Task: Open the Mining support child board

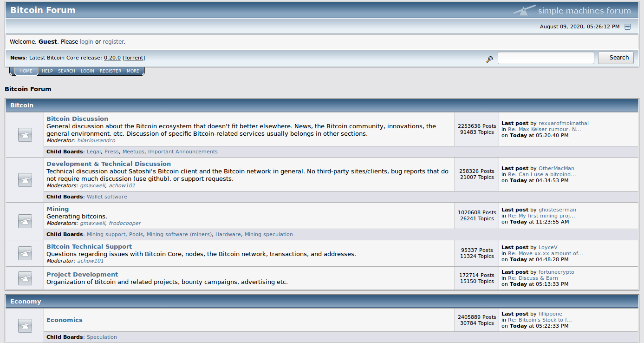Action: click(x=106, y=235)
